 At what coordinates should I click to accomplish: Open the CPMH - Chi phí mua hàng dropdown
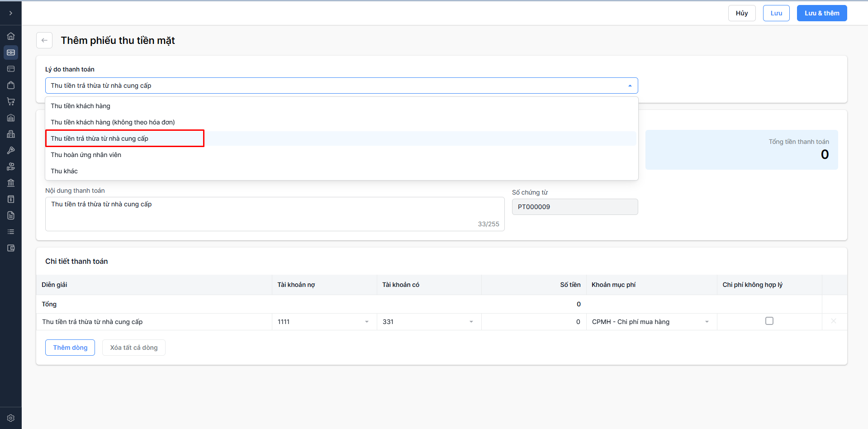click(x=707, y=322)
